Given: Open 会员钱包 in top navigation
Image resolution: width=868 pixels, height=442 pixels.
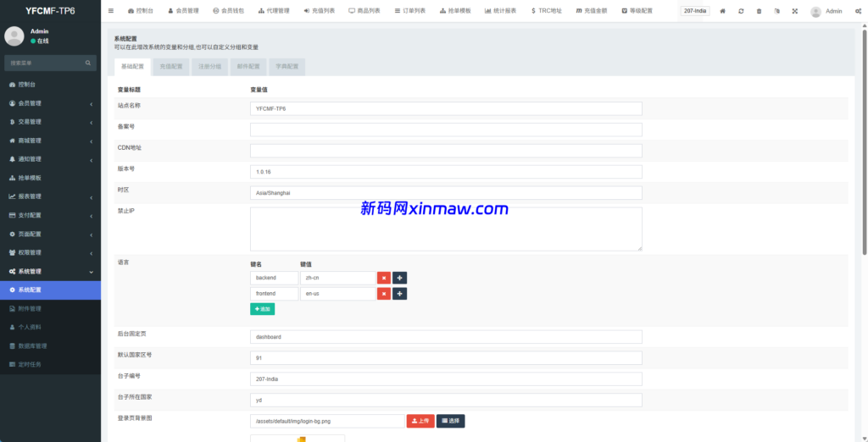Looking at the screenshot, I should [x=228, y=11].
